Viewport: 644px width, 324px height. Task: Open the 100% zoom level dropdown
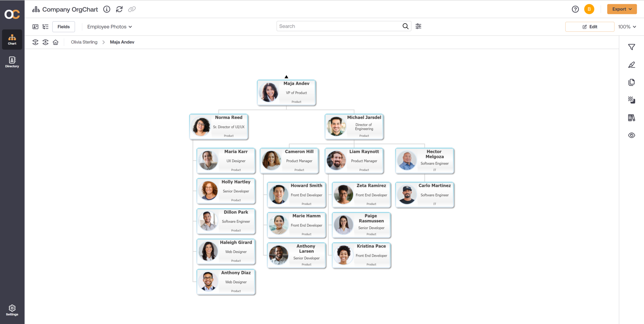pos(627,27)
